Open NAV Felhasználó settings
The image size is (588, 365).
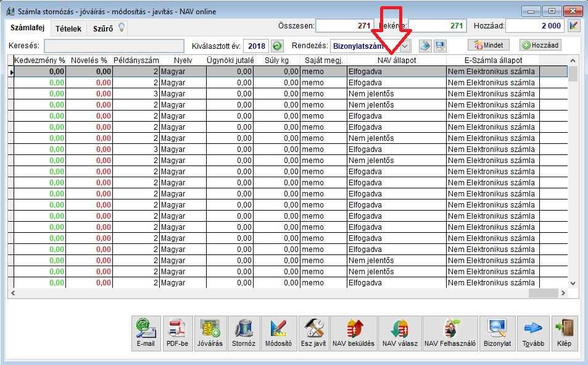[450, 333]
